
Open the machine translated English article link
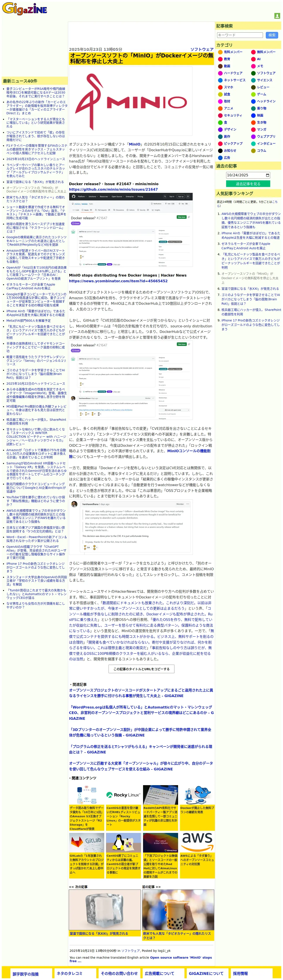(141, 959)
